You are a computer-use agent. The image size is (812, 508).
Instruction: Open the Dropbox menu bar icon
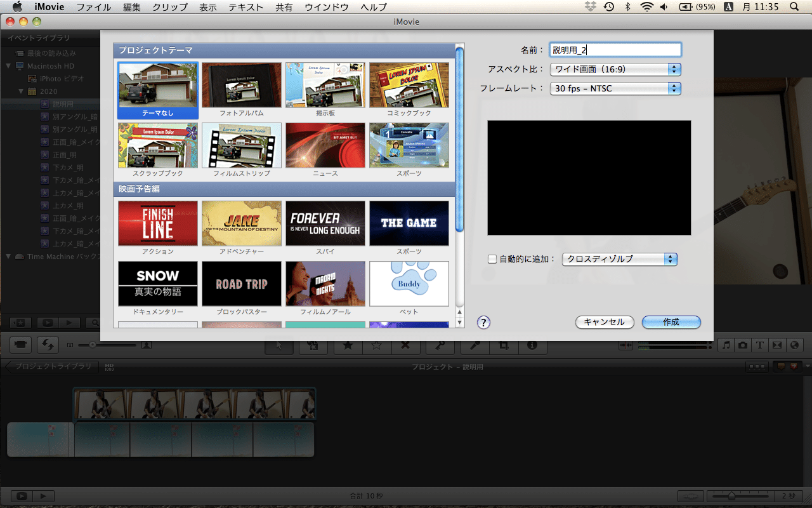(591, 7)
